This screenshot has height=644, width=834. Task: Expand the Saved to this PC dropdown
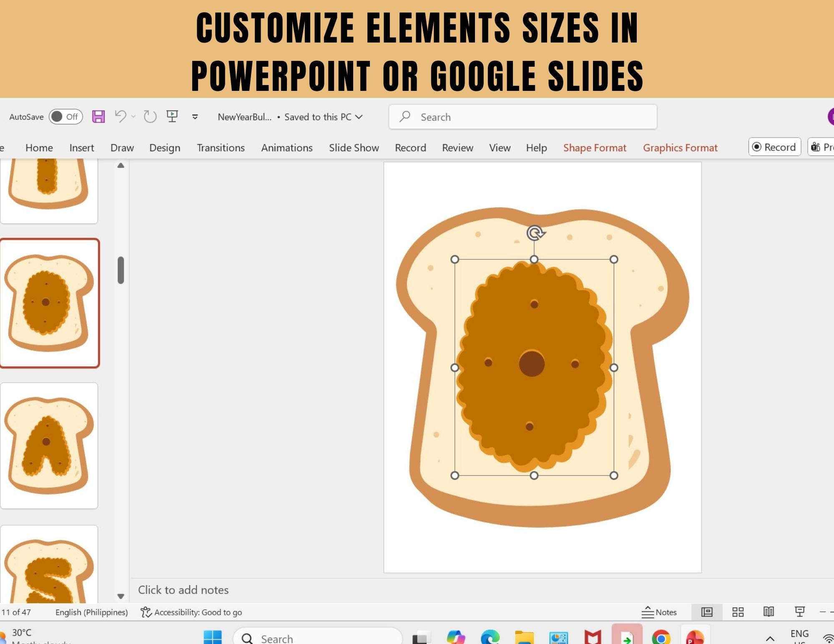[x=359, y=117]
